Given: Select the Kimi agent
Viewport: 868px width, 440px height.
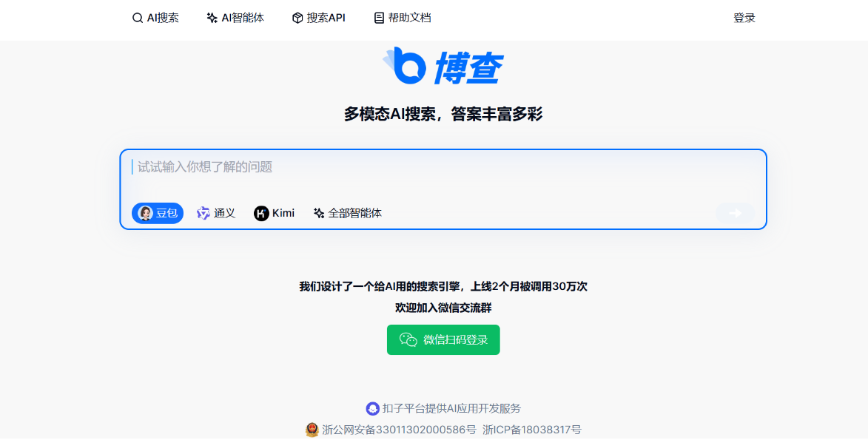Looking at the screenshot, I should click(275, 213).
